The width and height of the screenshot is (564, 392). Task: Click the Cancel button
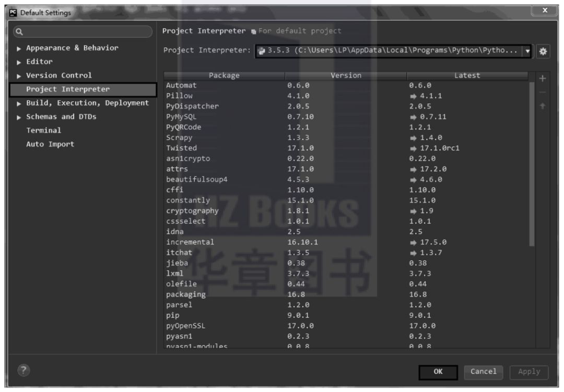pos(483,372)
